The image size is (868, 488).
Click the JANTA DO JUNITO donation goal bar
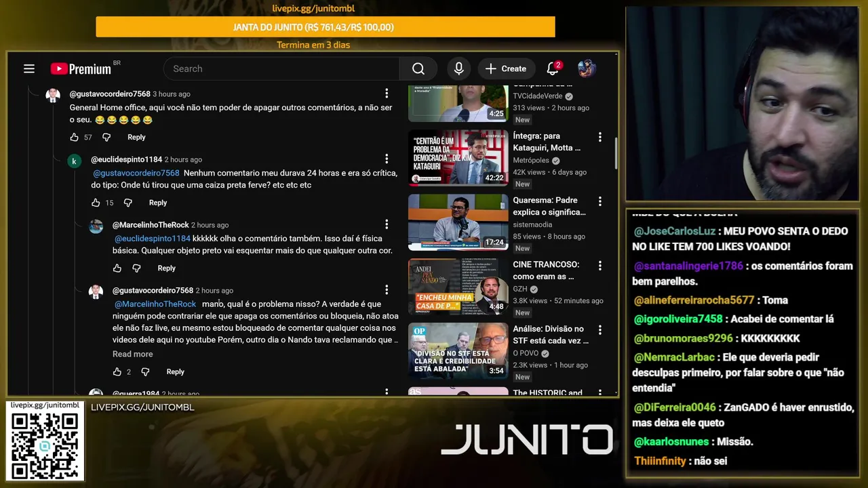point(325,27)
